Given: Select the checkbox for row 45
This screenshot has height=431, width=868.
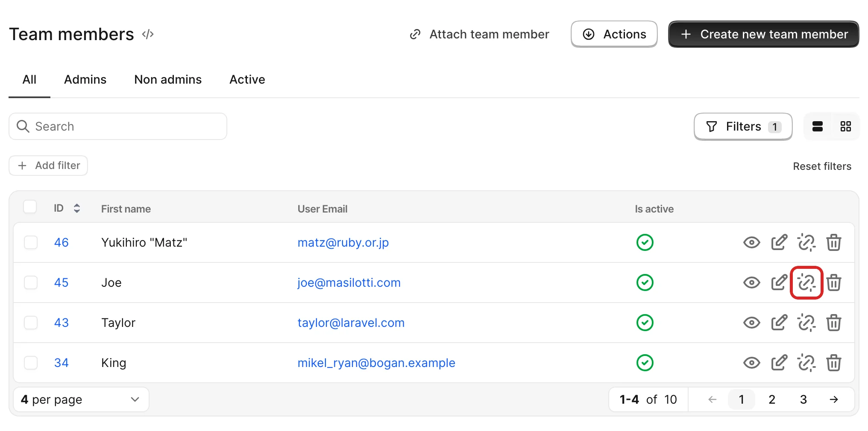Looking at the screenshot, I should pos(31,282).
